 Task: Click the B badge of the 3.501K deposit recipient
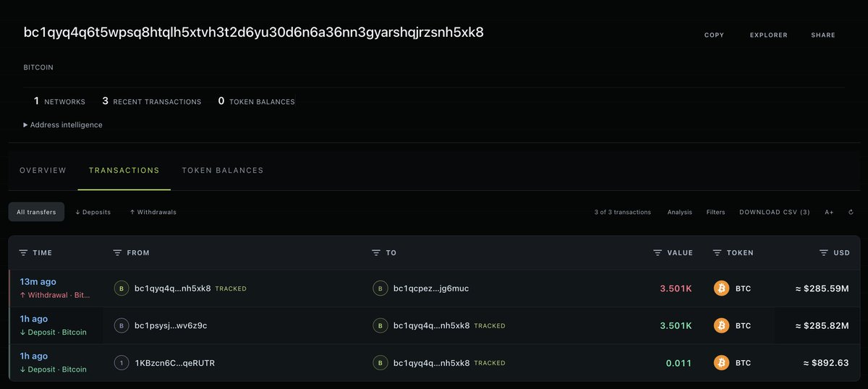tap(380, 325)
